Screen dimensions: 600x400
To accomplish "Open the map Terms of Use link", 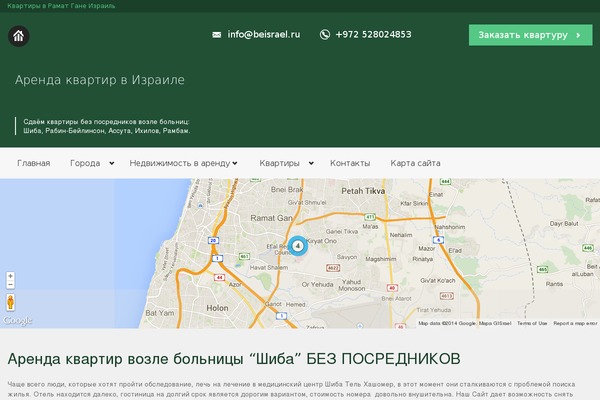I will tap(532, 323).
